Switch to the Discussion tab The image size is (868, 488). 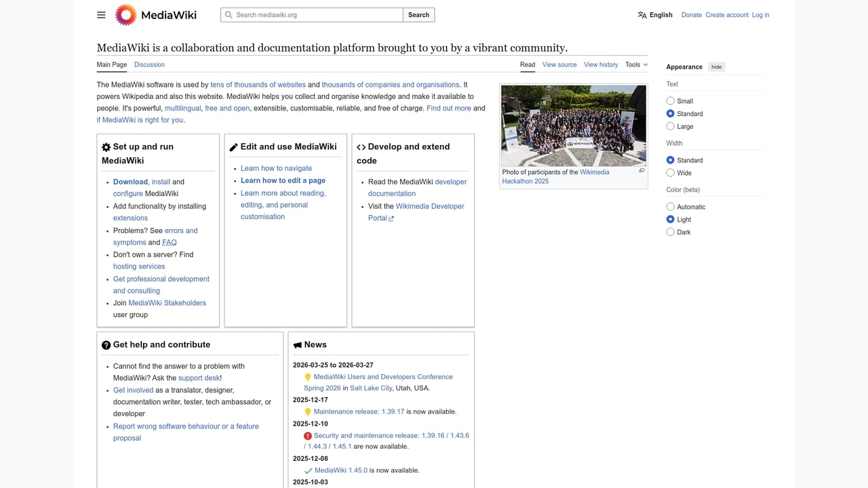149,64
